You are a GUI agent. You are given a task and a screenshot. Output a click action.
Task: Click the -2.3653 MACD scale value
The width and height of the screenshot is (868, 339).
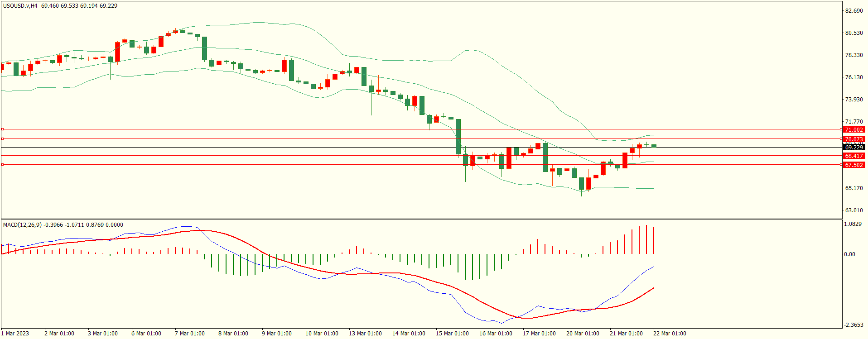pyautogui.click(x=854, y=325)
